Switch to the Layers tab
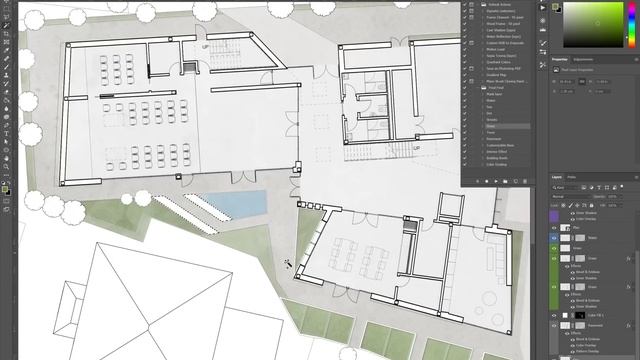The height and width of the screenshot is (360, 640). (557, 177)
